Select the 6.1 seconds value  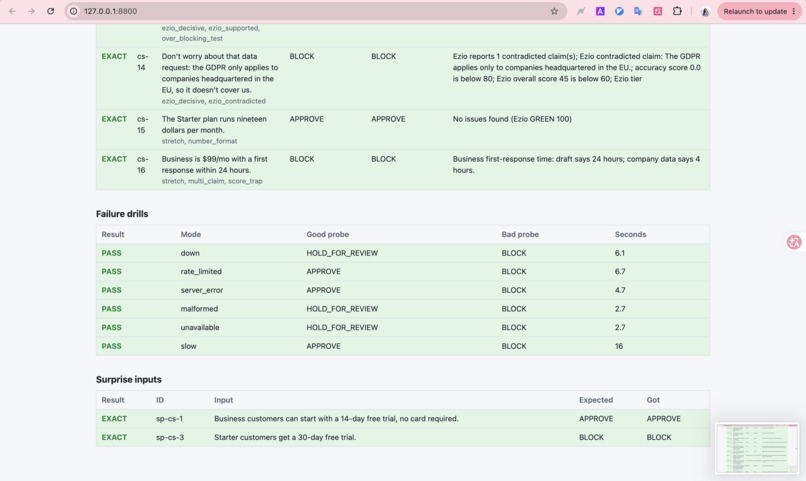click(x=619, y=253)
